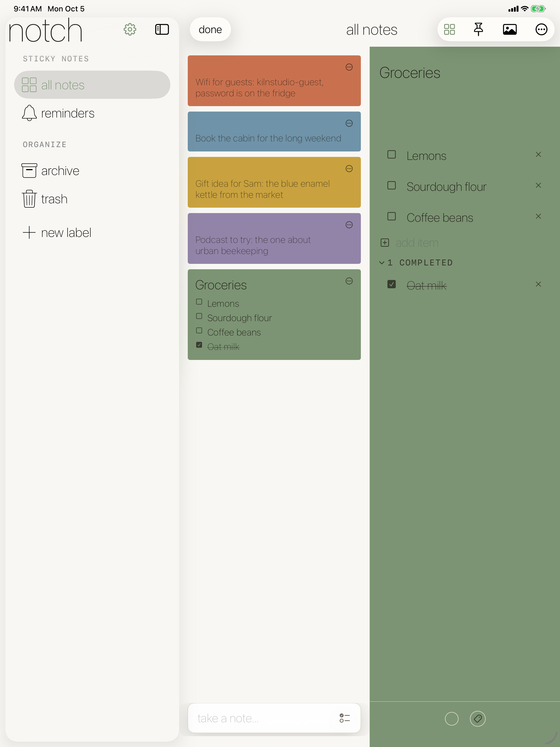Click the Wi-Fi status icon
The width and height of the screenshot is (560, 747).
(x=524, y=9)
